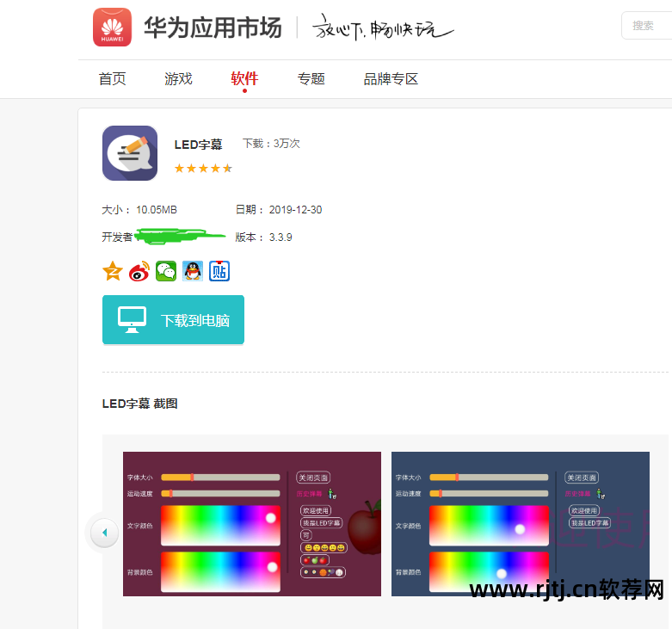
Task: Open the 游戏 tab
Action: 178,79
